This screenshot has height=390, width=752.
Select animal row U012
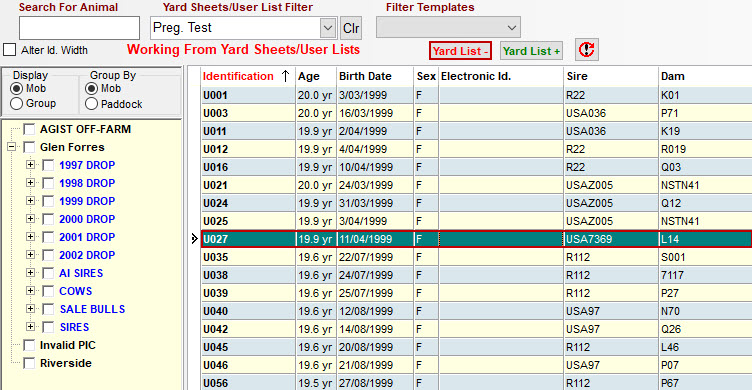click(x=477, y=149)
